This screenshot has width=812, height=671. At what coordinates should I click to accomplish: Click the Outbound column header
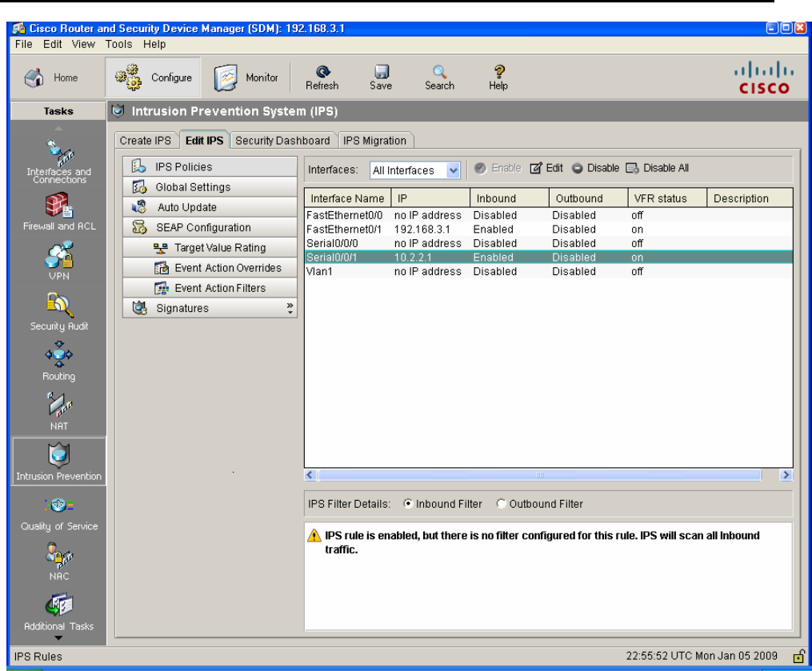tap(588, 198)
